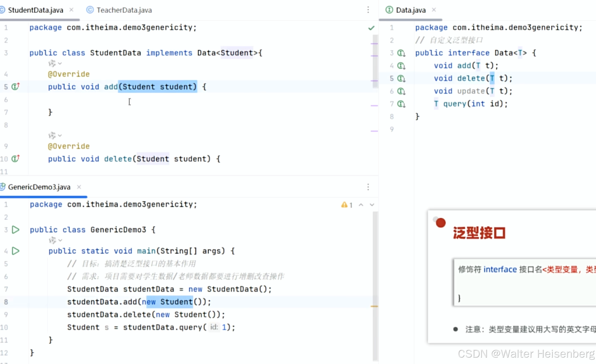Close the StudentData.java tab
Screen dimensions: 596x364
tap(72, 10)
